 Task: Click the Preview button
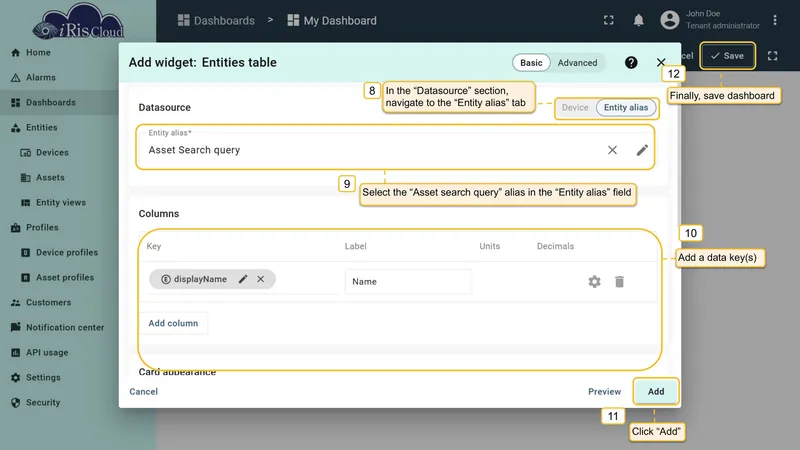(x=605, y=392)
